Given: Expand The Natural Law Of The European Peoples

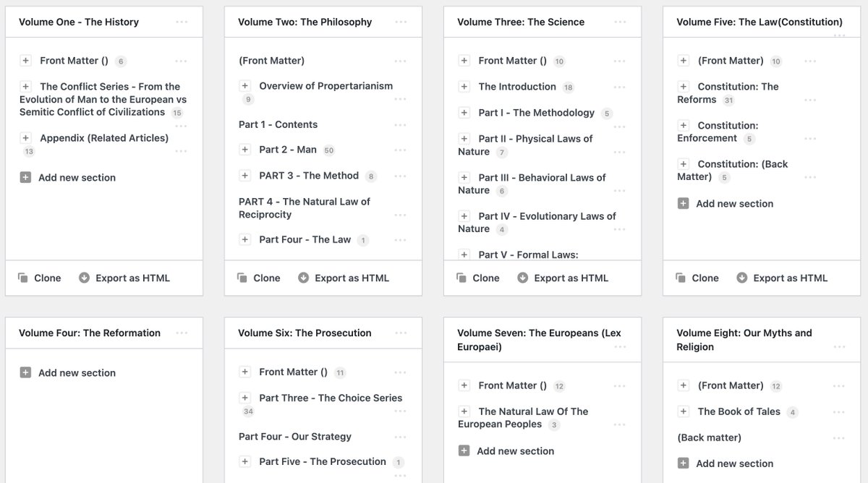Looking at the screenshot, I should 464,411.
